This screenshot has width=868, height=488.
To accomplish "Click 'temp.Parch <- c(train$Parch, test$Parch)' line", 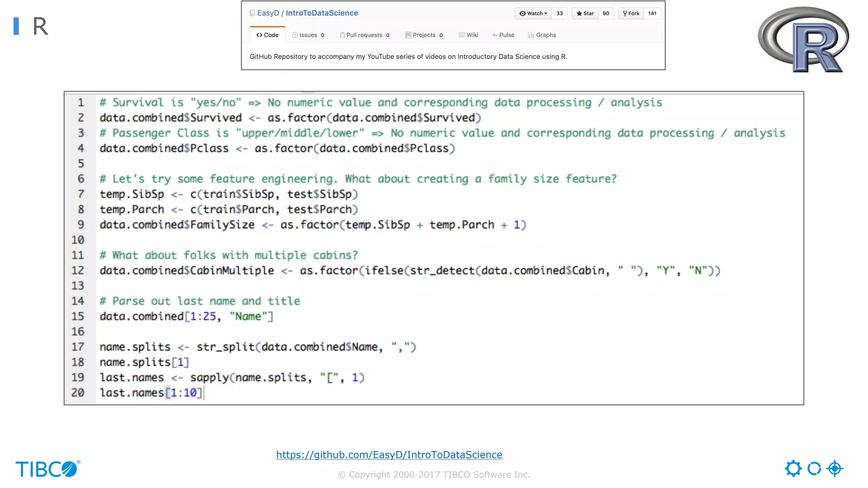I will pyautogui.click(x=229, y=210).
